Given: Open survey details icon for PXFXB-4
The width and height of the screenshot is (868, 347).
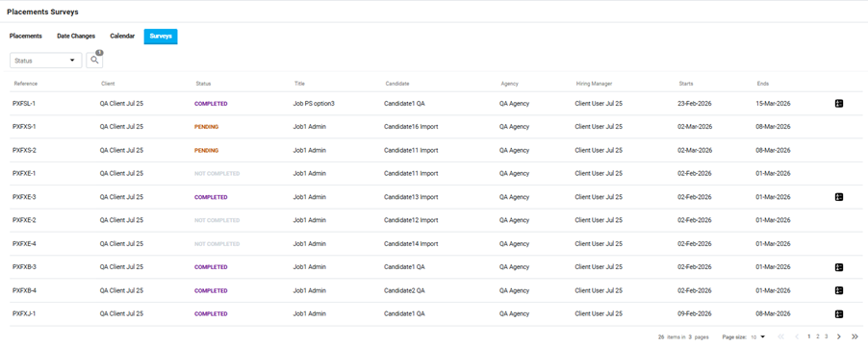Looking at the screenshot, I should 839,290.
